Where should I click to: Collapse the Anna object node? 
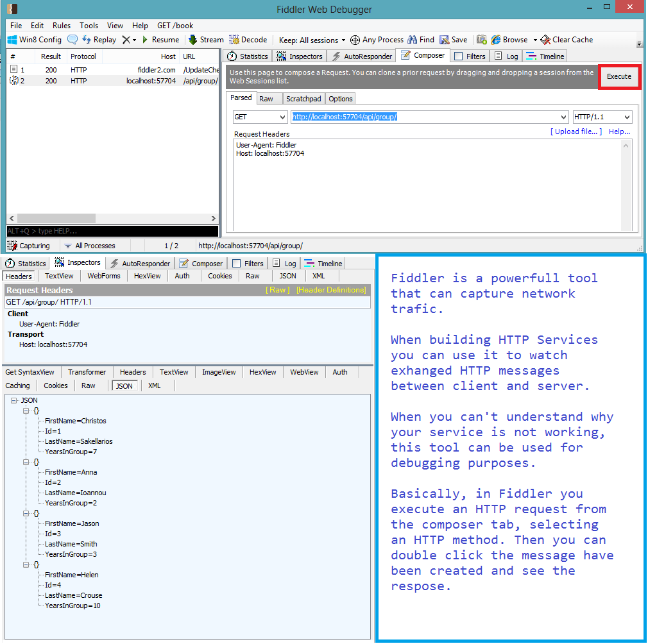26,462
